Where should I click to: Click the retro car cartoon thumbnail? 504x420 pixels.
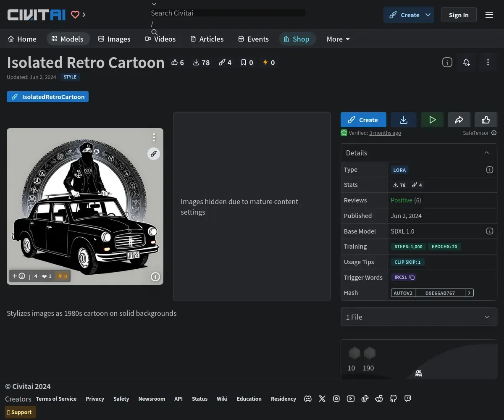pos(85,206)
